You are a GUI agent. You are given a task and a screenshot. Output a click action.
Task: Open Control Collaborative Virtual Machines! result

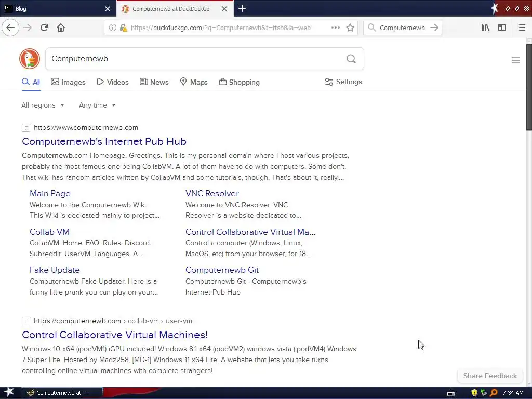115,335
